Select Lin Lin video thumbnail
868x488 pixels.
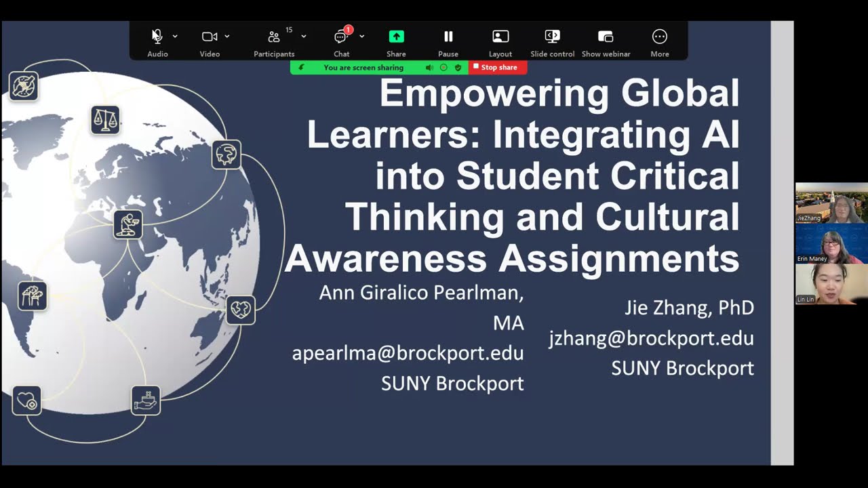click(x=831, y=284)
